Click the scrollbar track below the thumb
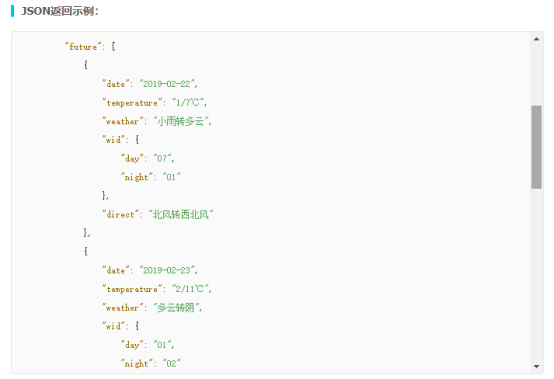The height and width of the screenshot is (379, 554). [x=536, y=275]
